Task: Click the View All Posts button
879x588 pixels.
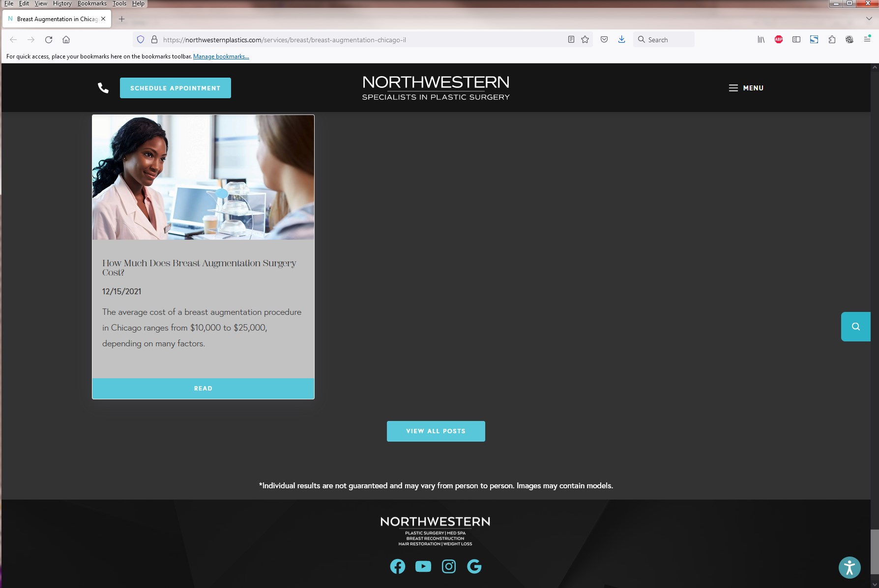Action: coord(436,431)
